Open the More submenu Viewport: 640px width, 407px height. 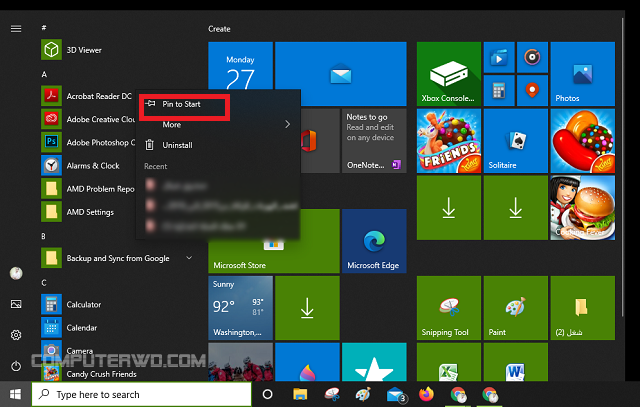[x=218, y=125]
